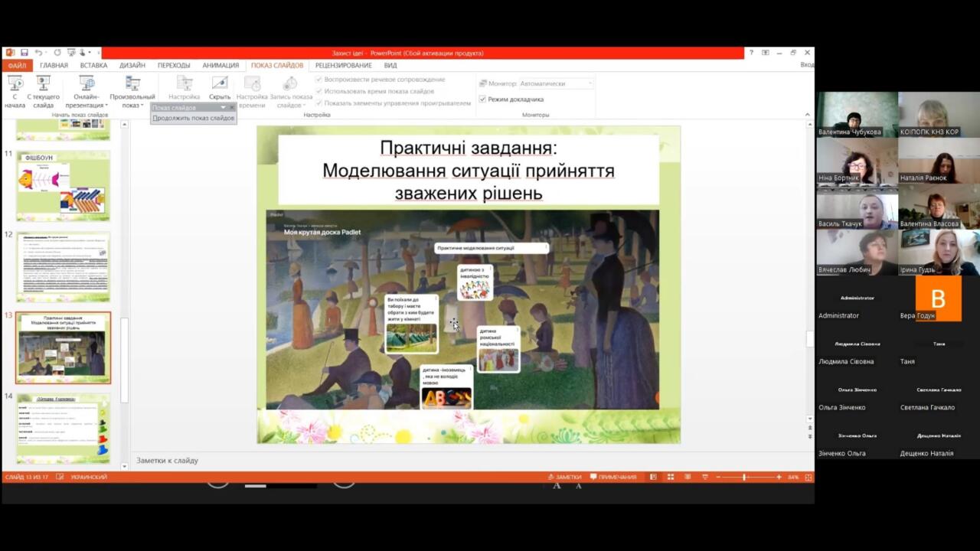The width and height of the screenshot is (980, 551).
Task: Click ribbon display options icon
Action: point(765,53)
